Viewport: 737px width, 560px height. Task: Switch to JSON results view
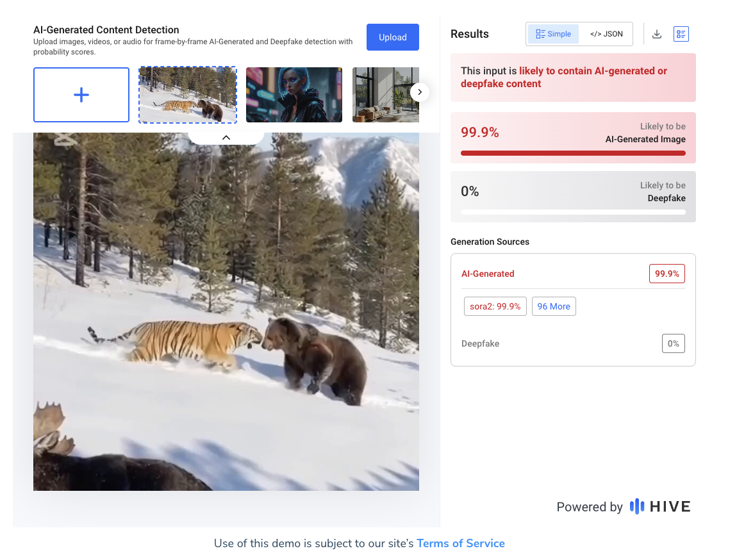point(606,34)
